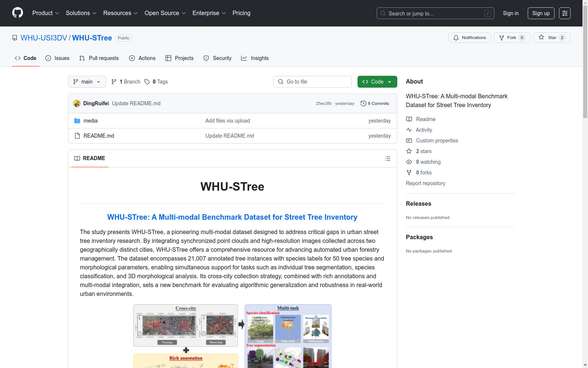The width and height of the screenshot is (588, 368).
Task: Click the 0 Tags link
Action: (x=156, y=82)
